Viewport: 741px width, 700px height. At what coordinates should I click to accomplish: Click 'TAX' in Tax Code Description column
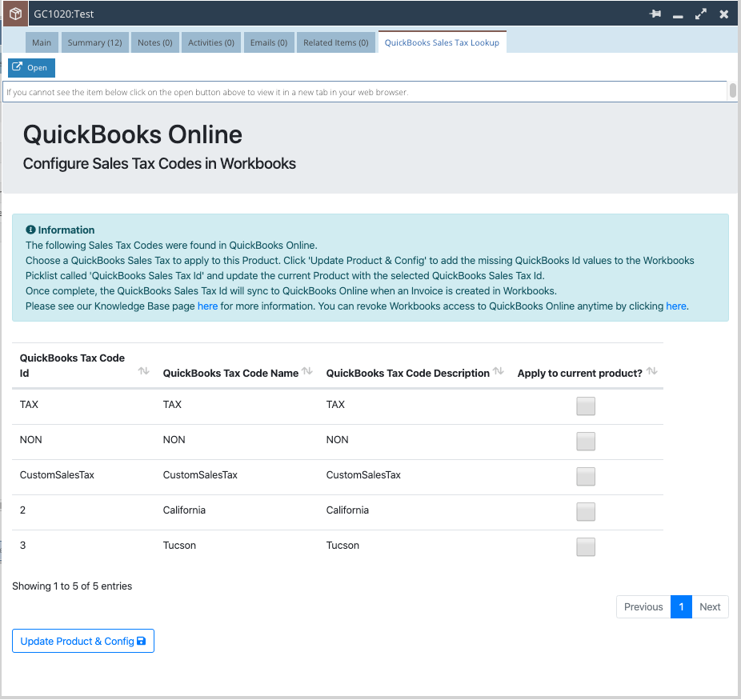[335, 404]
